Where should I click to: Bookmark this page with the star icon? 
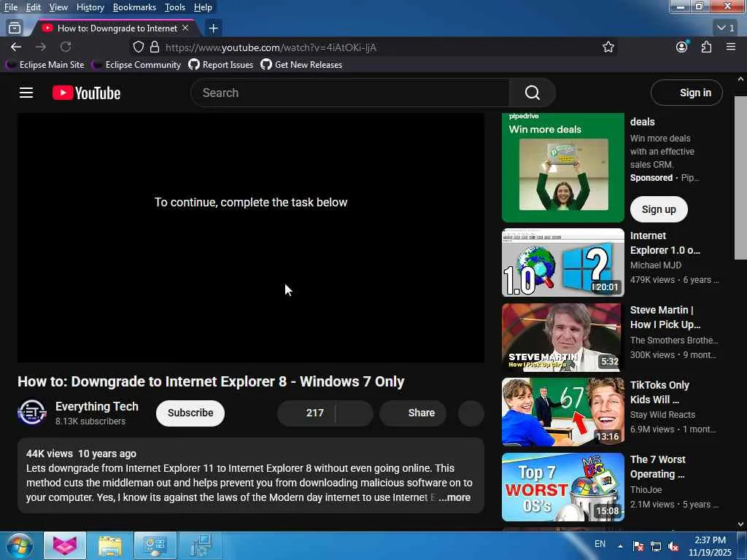click(x=608, y=47)
